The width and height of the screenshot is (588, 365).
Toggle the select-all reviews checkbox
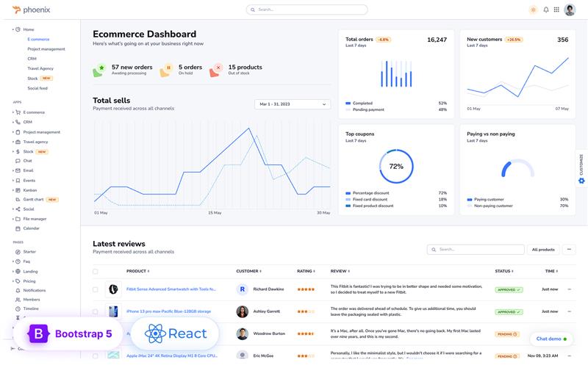coord(96,271)
